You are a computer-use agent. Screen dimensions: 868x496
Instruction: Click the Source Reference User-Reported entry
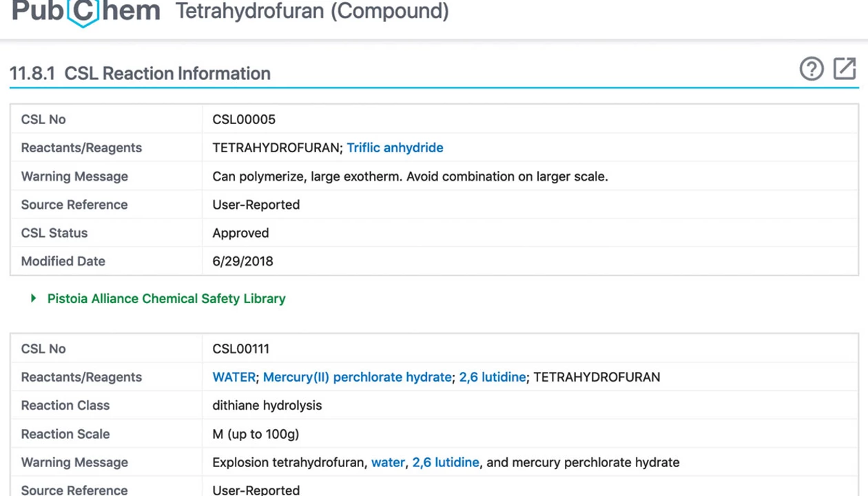[x=256, y=205]
